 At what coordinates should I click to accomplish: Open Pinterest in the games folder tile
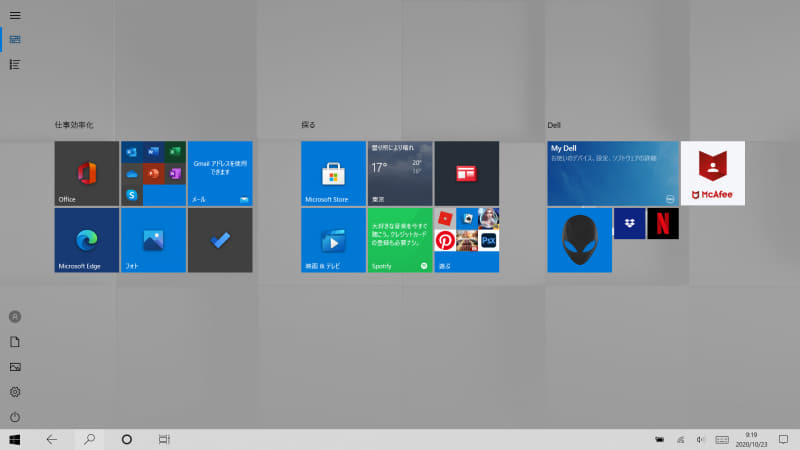(x=445, y=240)
